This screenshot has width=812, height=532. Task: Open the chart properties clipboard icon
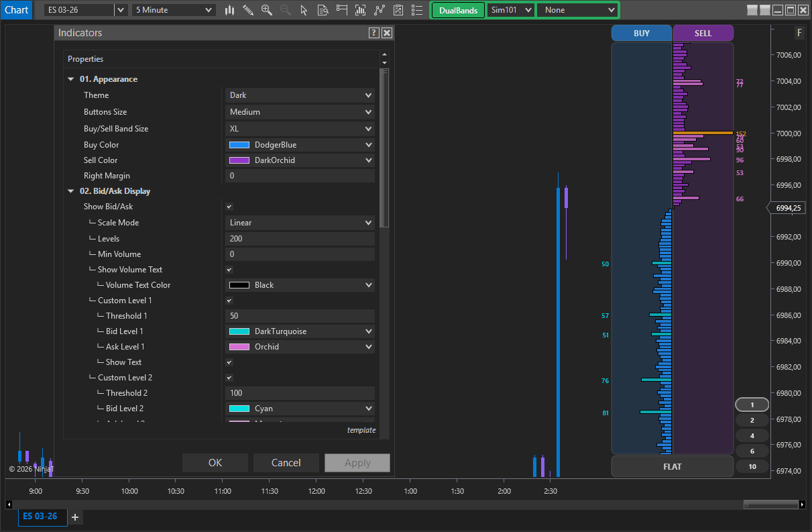[x=398, y=9]
